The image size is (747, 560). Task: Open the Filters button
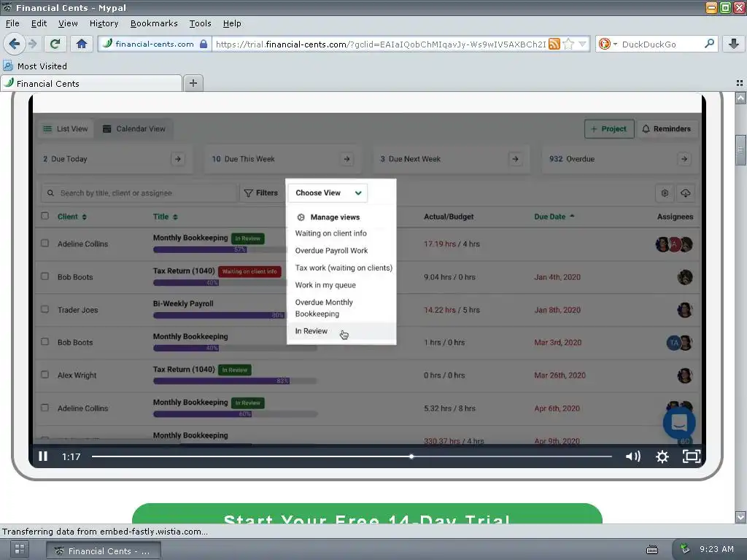click(261, 192)
